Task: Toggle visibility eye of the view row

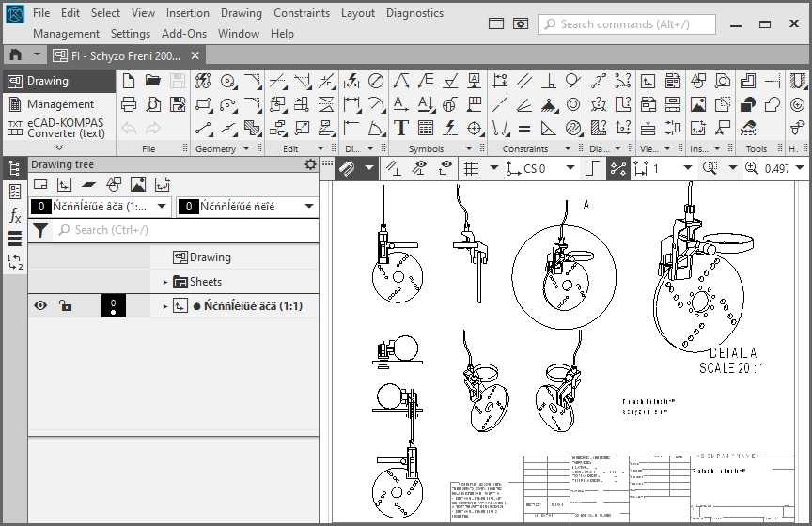Action: (40, 305)
